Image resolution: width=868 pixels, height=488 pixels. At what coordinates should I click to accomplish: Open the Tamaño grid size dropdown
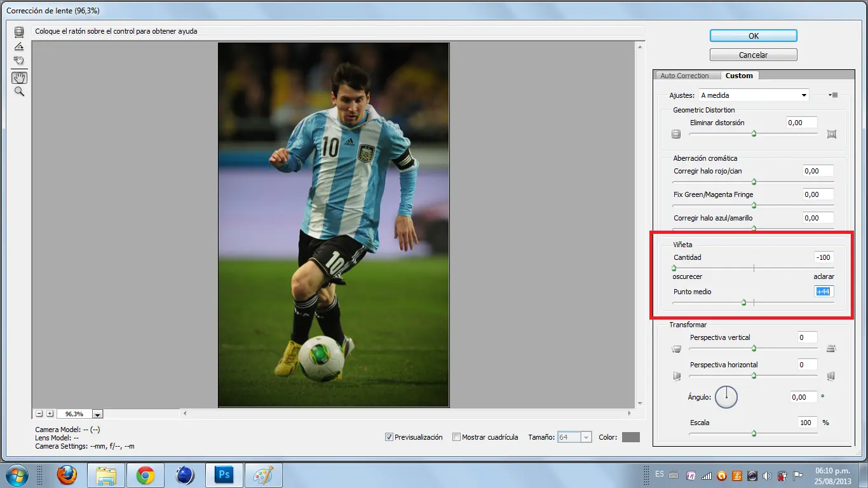(x=574, y=437)
